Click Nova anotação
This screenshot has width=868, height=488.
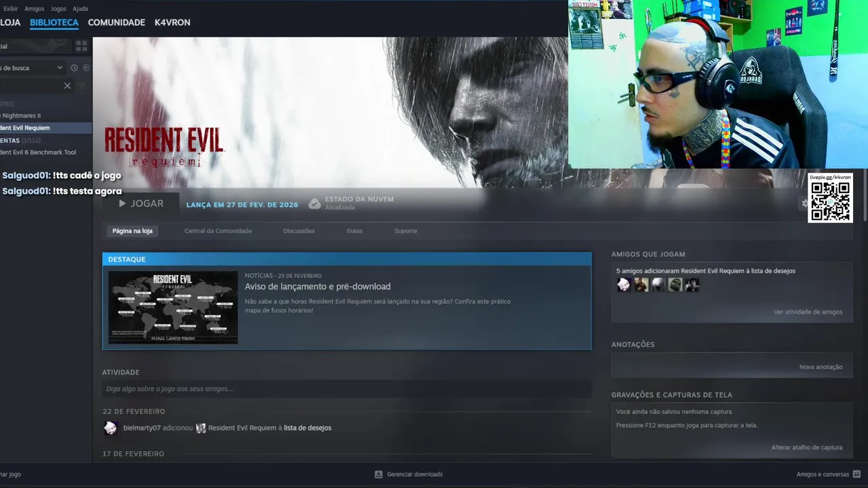click(x=821, y=367)
